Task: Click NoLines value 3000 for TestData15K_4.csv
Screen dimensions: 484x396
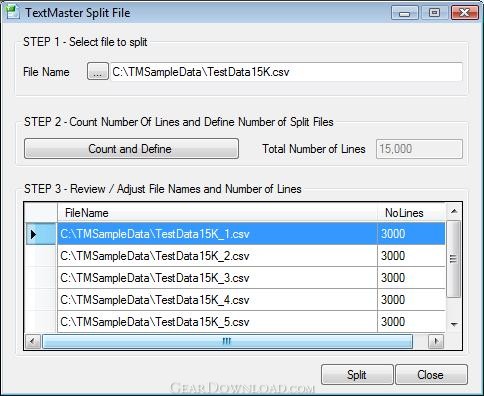Action: (411, 300)
